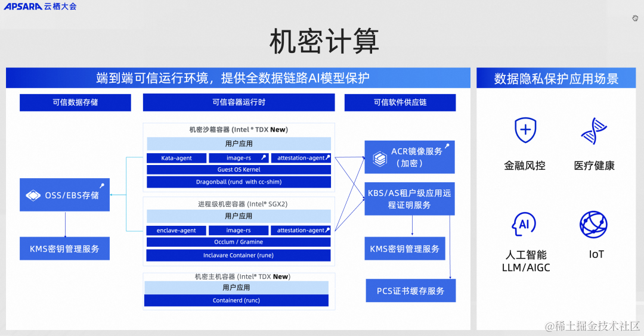
Task: Click the 医疗健康 label
Action: [594, 166]
